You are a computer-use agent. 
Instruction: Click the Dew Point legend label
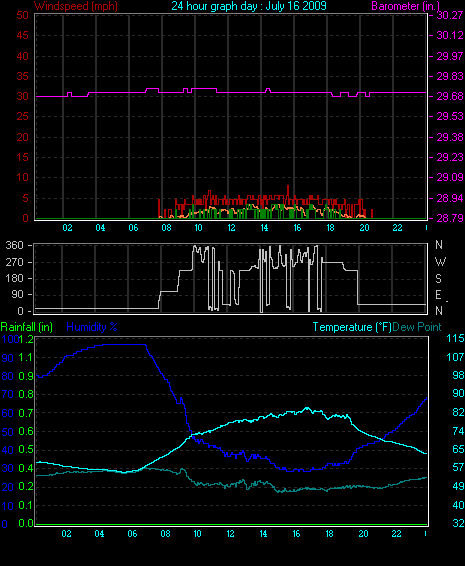click(x=417, y=327)
